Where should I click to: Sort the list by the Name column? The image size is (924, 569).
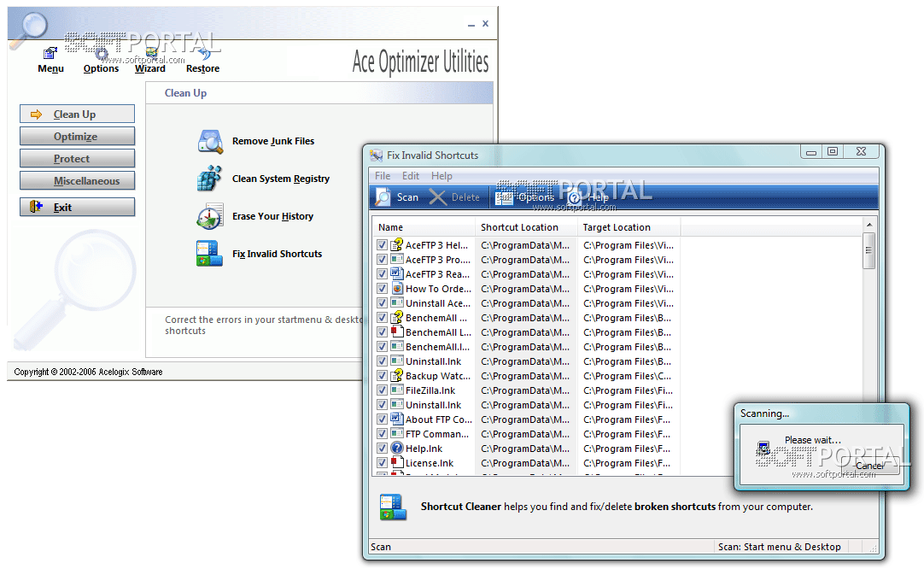tap(424, 227)
